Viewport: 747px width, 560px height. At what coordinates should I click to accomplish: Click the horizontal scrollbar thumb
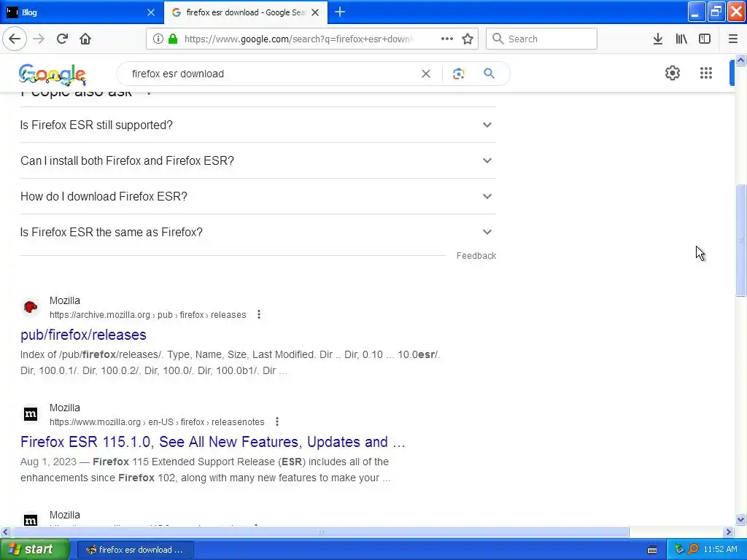[x=321, y=532]
